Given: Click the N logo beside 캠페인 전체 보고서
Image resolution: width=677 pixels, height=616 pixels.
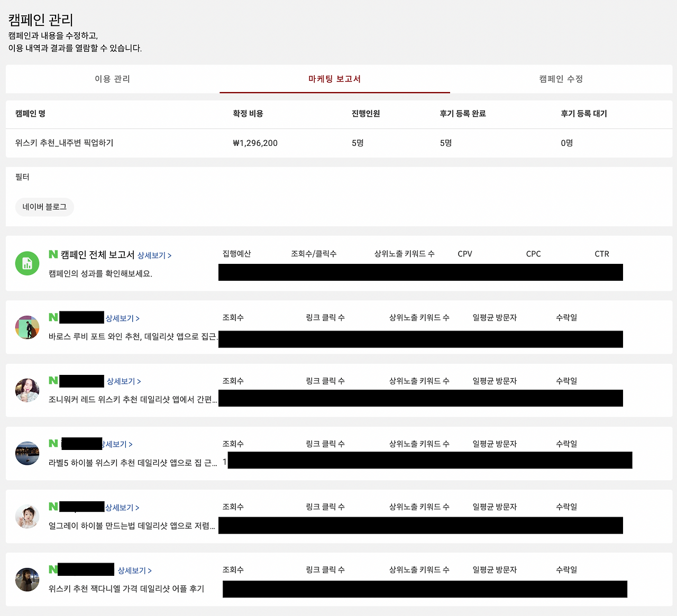Looking at the screenshot, I should coord(53,255).
